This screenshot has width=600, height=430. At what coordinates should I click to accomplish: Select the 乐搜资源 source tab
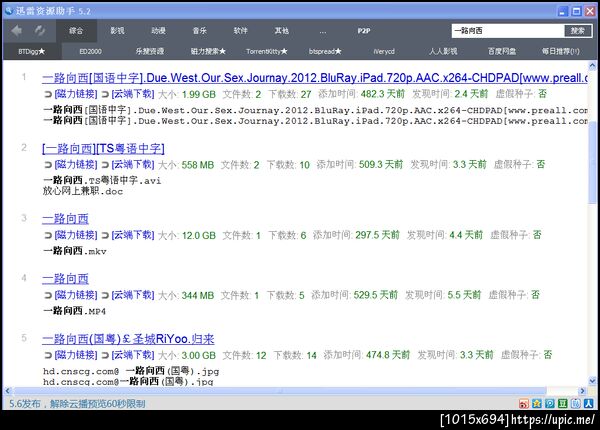click(x=150, y=51)
